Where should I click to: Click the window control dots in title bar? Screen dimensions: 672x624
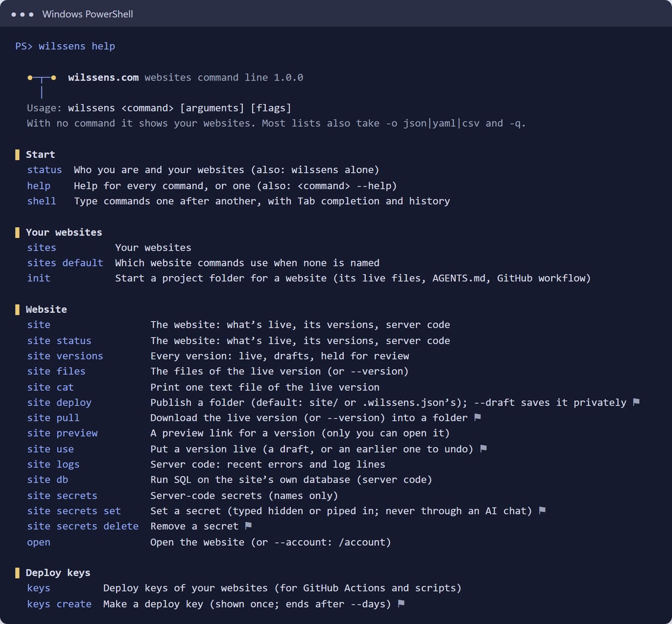click(22, 14)
